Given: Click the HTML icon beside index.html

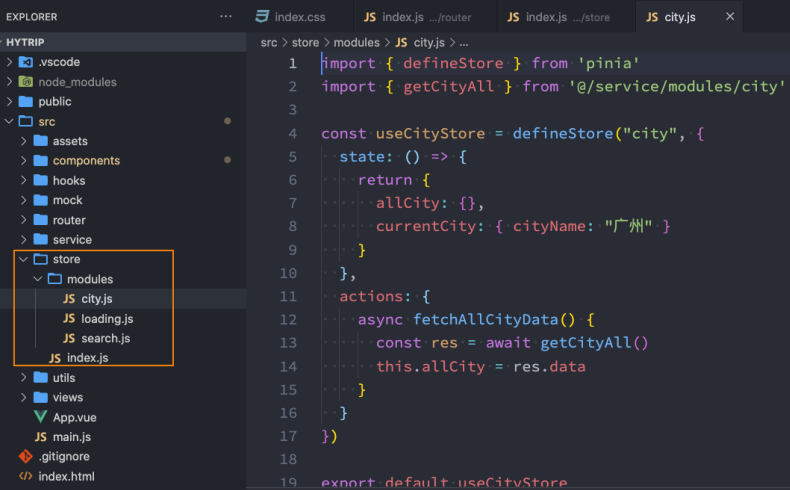Looking at the screenshot, I should click(26, 476).
